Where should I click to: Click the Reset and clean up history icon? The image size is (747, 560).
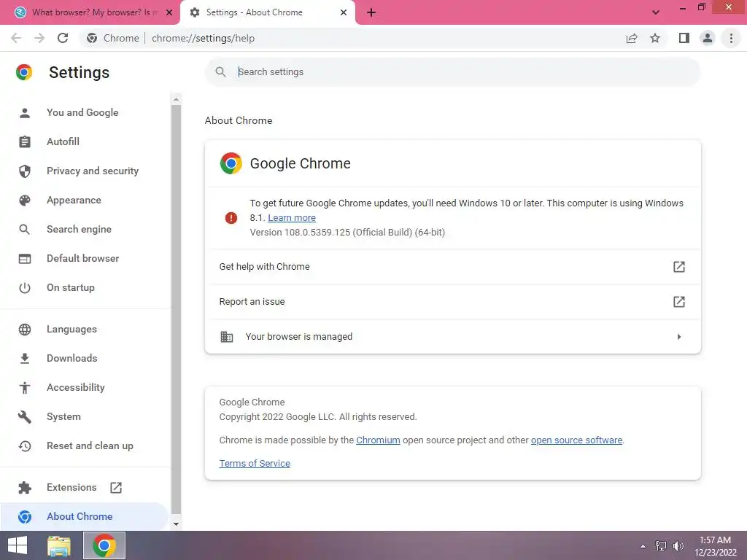click(25, 446)
